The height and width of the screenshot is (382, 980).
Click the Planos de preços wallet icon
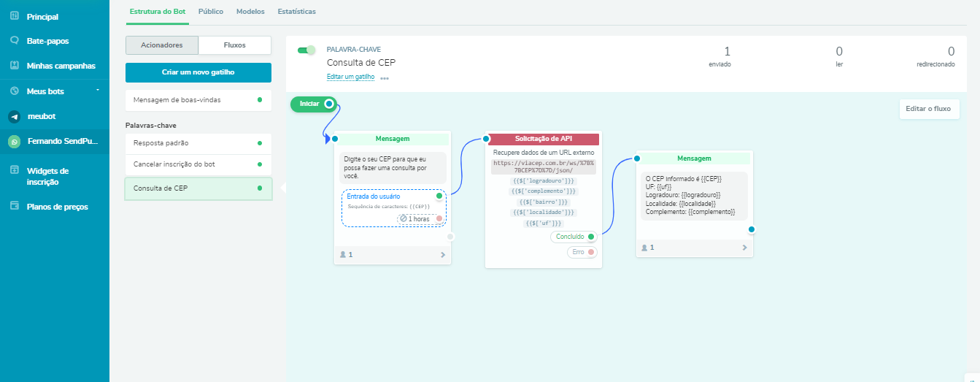pyautogui.click(x=14, y=207)
